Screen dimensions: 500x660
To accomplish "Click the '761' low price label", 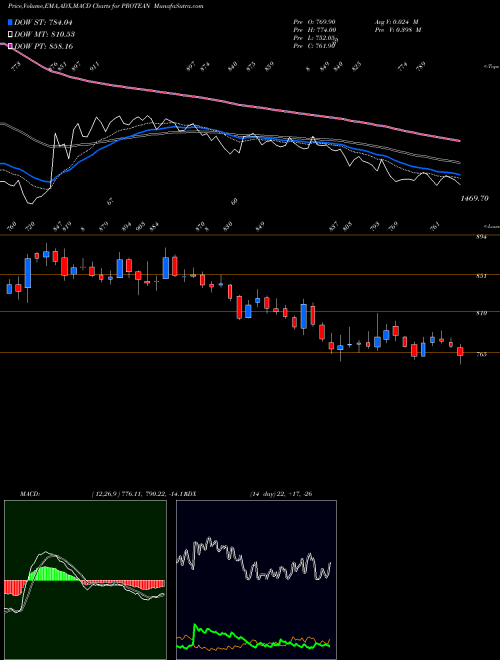I will click(x=436, y=226).
